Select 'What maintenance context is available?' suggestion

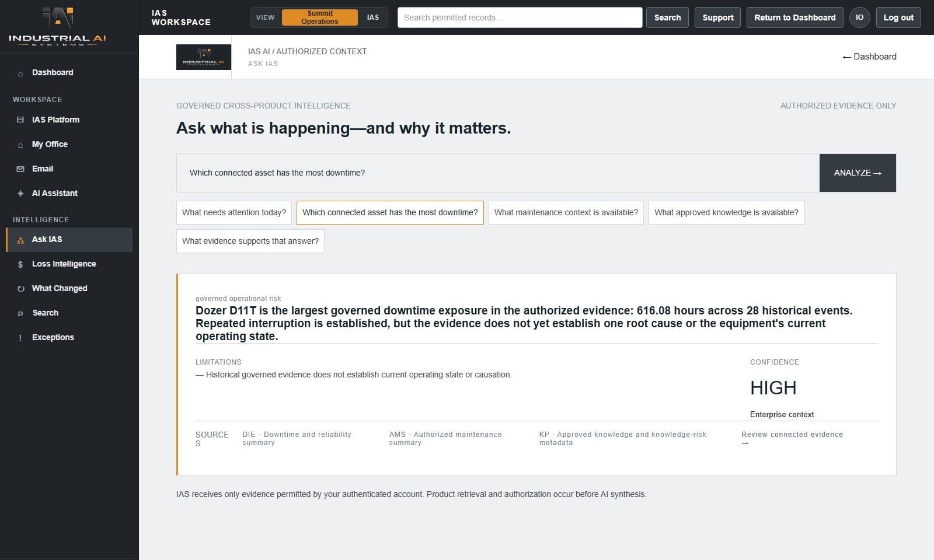(566, 212)
